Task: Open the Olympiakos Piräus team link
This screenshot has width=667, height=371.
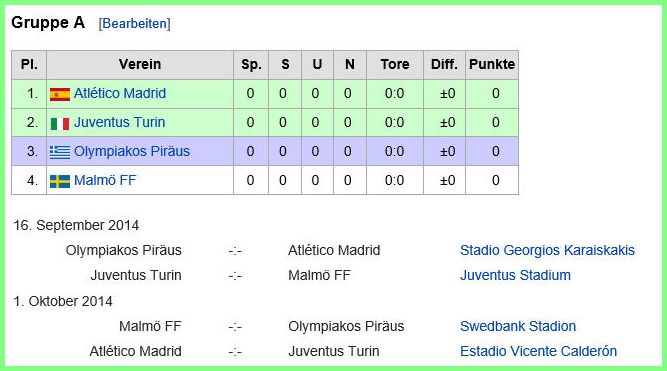Action: click(132, 151)
